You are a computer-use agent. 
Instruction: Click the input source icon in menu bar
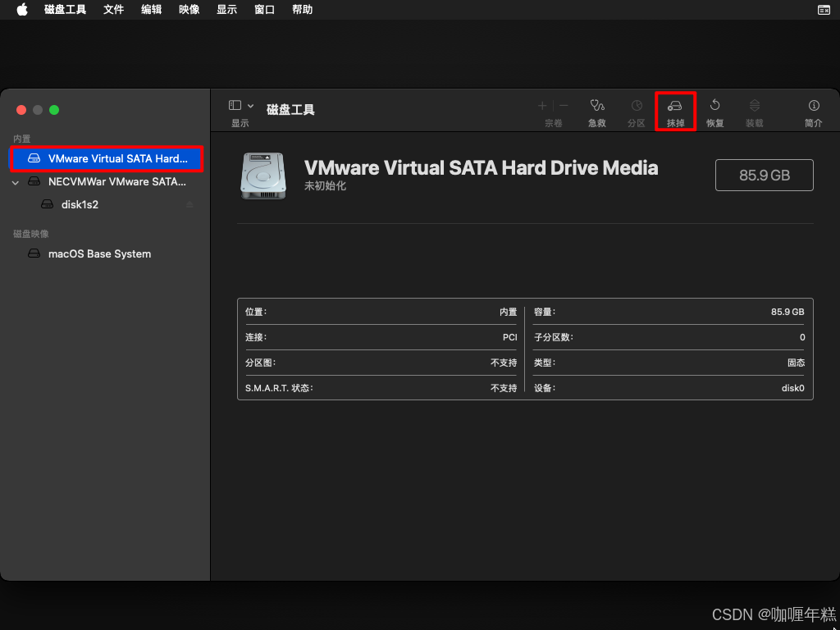(824, 10)
